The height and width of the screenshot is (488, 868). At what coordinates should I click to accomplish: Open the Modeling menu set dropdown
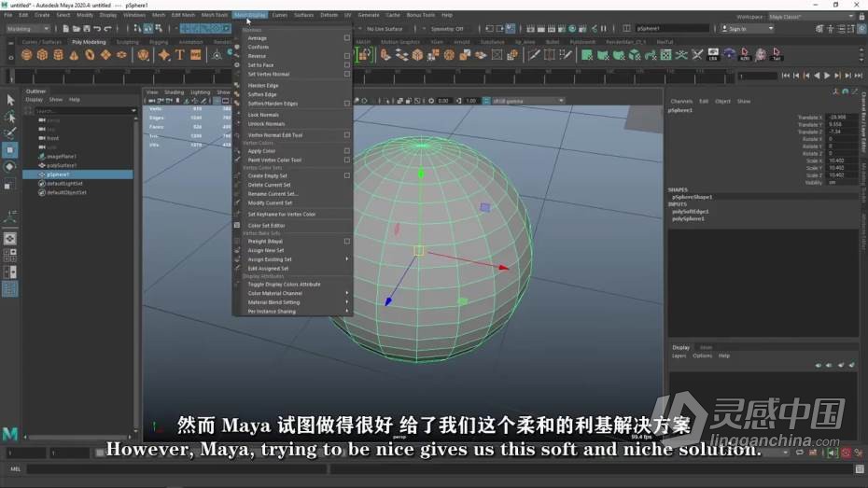pyautogui.click(x=28, y=28)
